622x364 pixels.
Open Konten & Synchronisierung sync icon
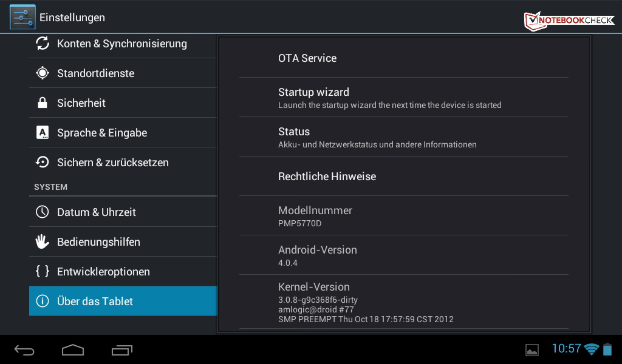[x=43, y=43]
